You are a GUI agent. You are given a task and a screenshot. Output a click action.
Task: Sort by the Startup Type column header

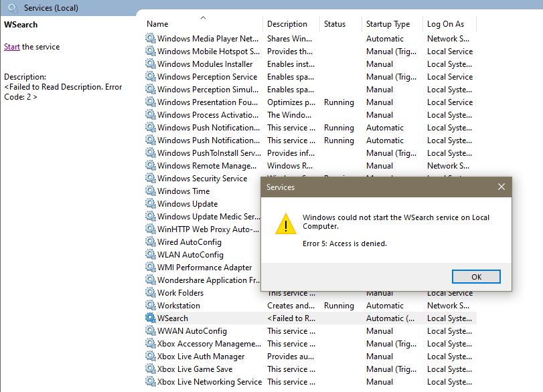coord(388,24)
